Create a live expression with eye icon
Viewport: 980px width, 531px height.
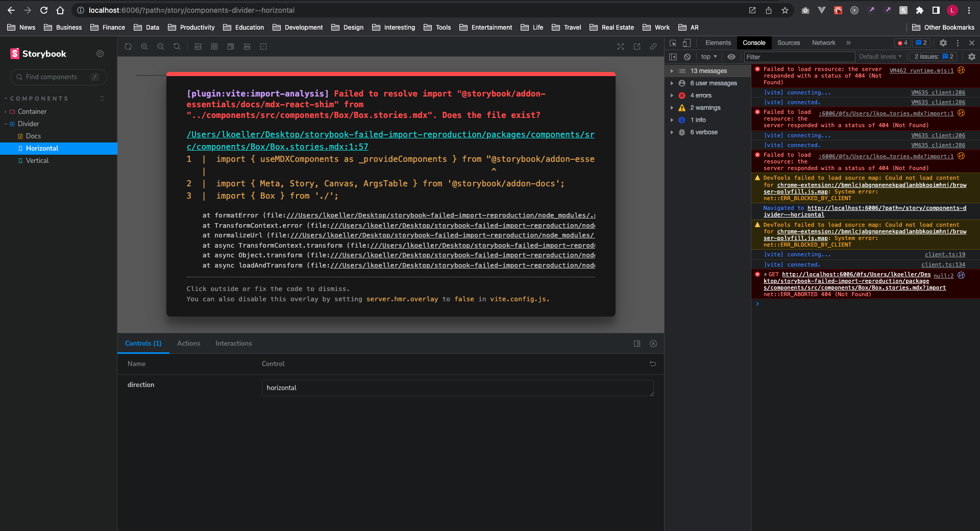click(731, 57)
